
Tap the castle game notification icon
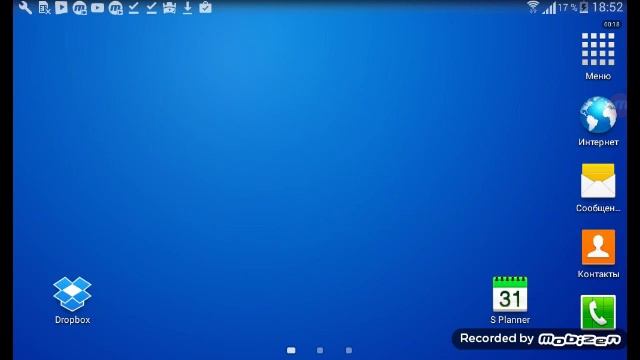point(169,8)
